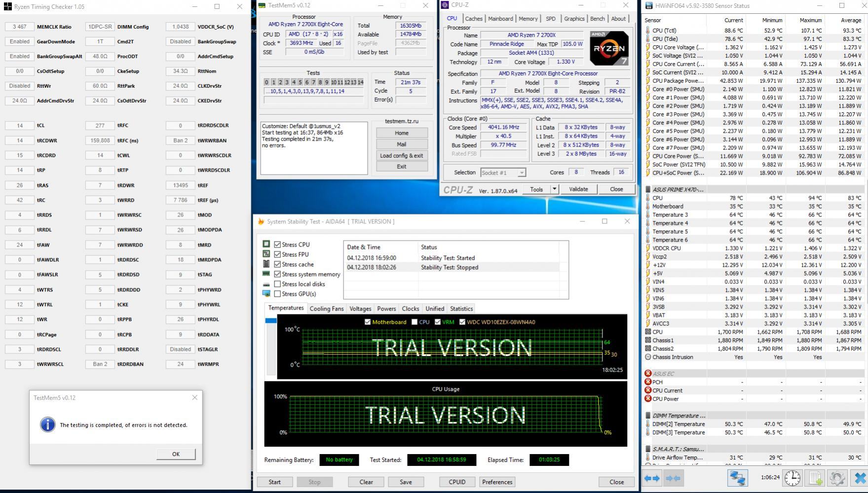Switch to Voltages tab in AIDA64
This screenshot has width=868, height=493.
click(360, 309)
